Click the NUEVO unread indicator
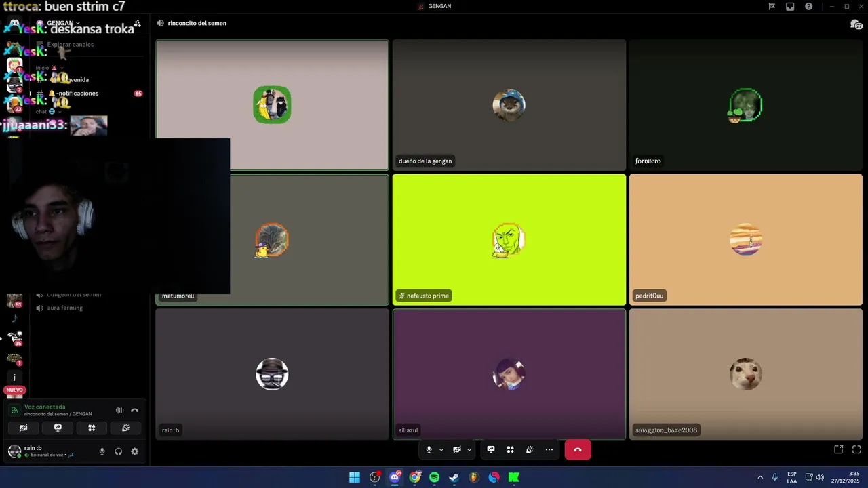 click(14, 390)
